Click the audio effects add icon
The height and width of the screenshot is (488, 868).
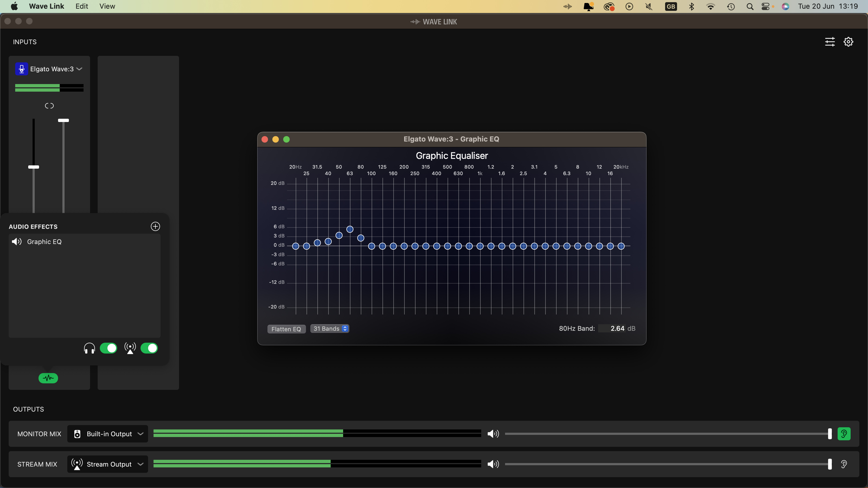tap(155, 226)
